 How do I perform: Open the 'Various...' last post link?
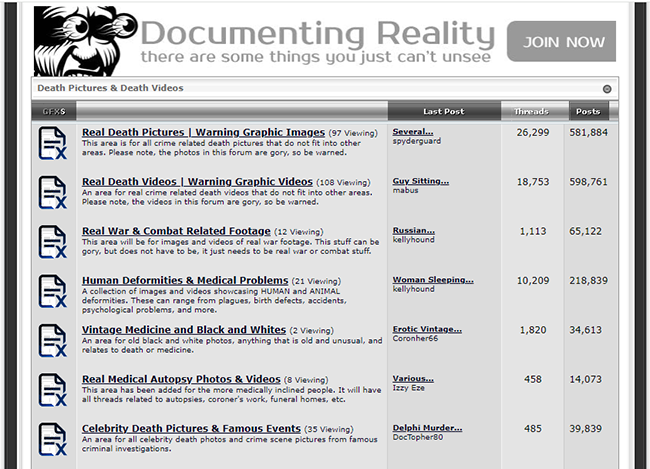pos(413,378)
